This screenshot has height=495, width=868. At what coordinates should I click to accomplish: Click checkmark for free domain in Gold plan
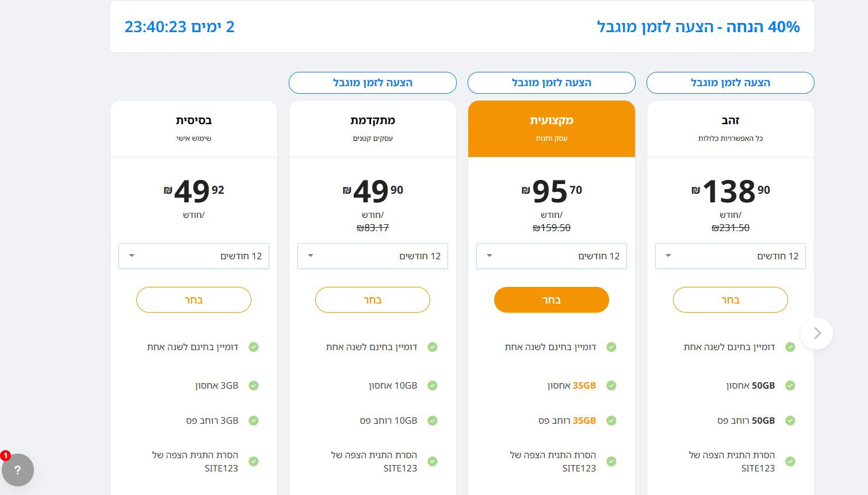click(x=790, y=347)
